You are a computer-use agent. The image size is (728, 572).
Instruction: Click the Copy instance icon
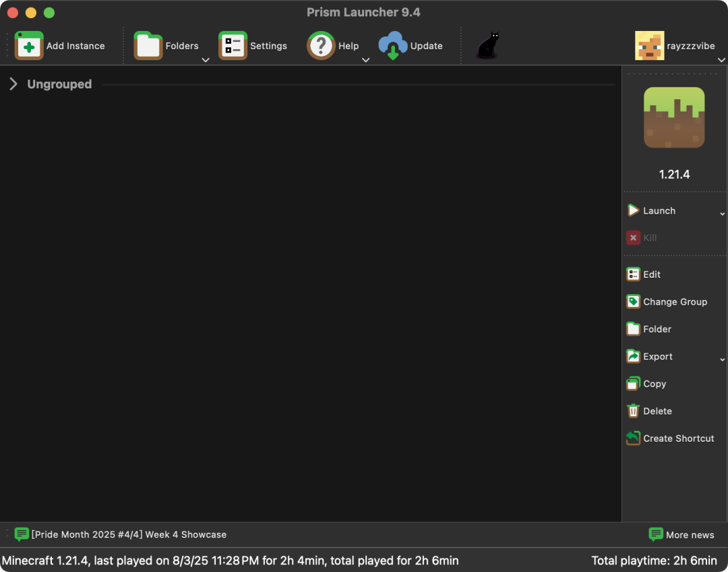click(x=633, y=383)
